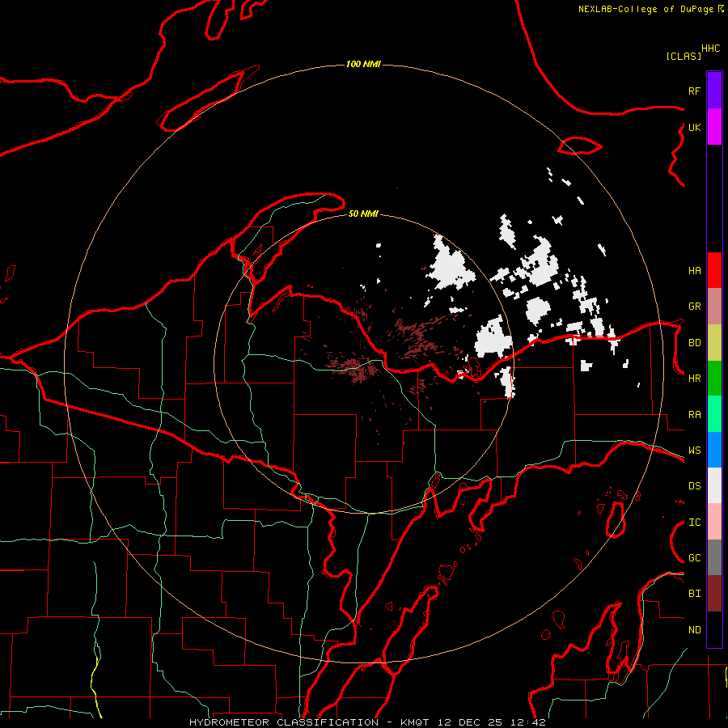Viewport: 728px width, 728px height.
Task: Click the "NEXLAB-College of DuPage" watermark text
Action: pyautogui.click(x=645, y=9)
